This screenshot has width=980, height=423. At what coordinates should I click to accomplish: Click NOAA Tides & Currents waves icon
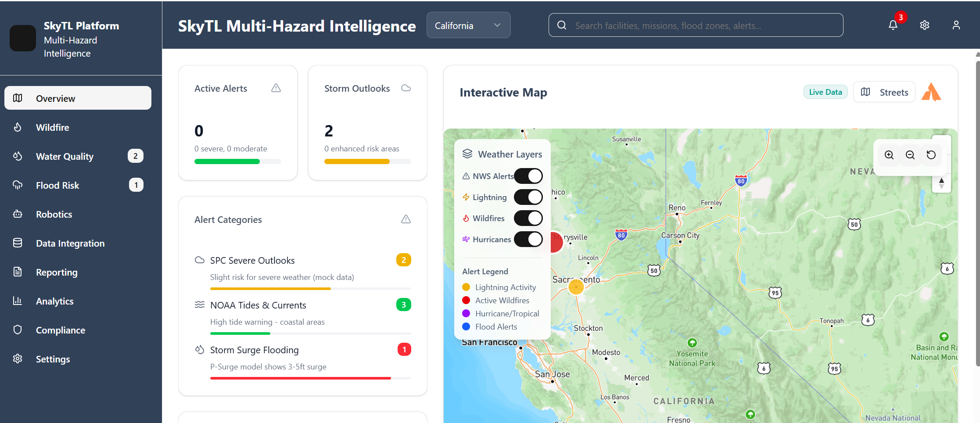click(200, 305)
